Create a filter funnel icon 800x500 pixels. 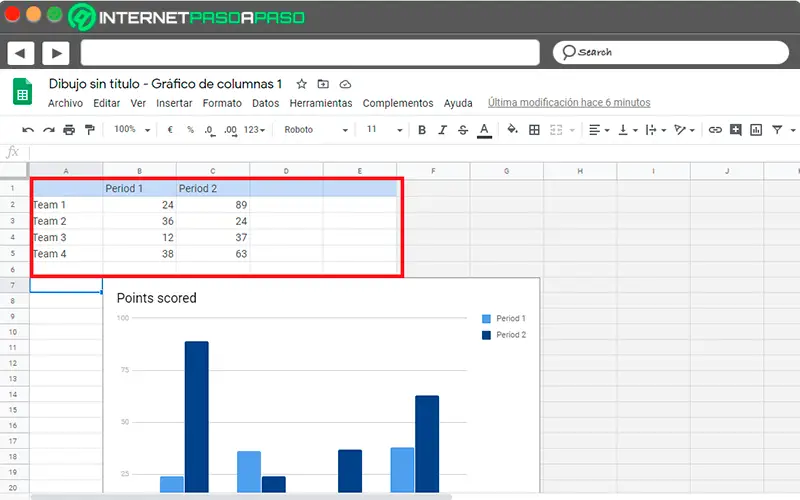pyautogui.click(x=777, y=130)
